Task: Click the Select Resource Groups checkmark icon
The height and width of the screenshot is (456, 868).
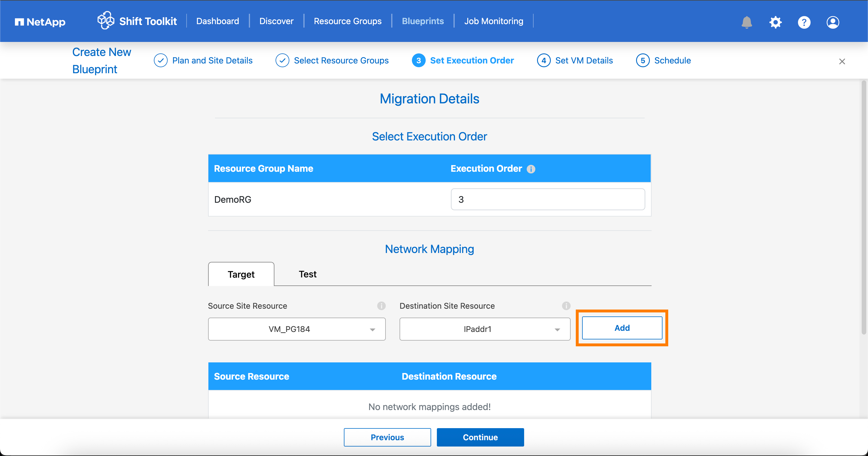Action: 282,61
